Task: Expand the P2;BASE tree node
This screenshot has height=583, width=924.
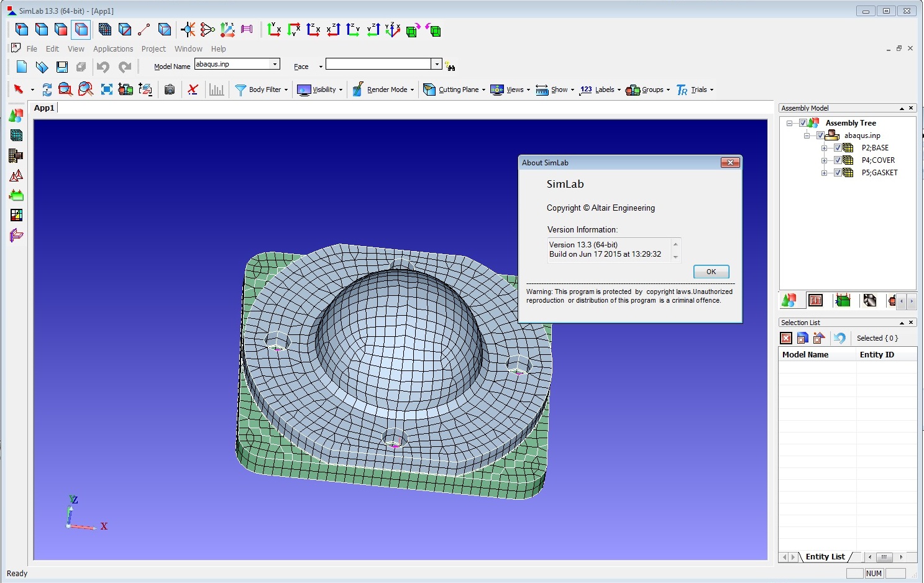Action: tap(824, 148)
